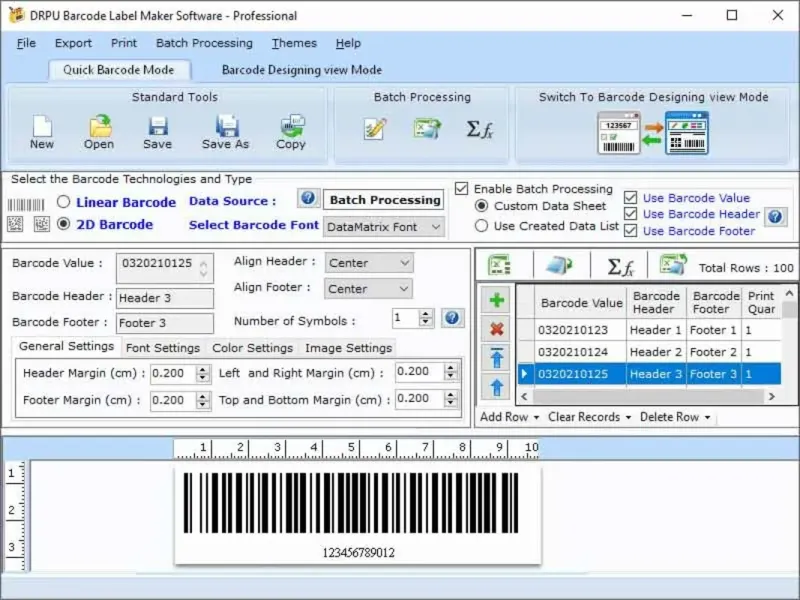The image size is (800, 600).
Task: Open the Align Header dropdown
Action: [x=369, y=263]
